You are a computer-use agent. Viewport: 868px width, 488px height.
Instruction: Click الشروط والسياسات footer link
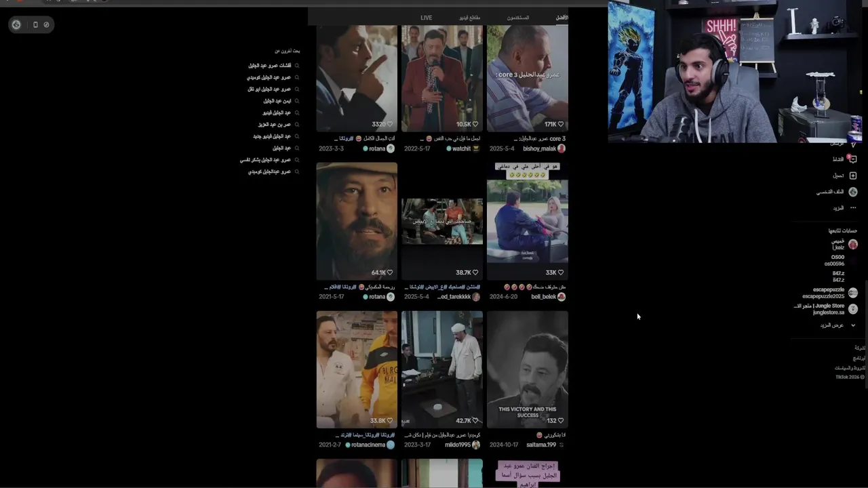click(850, 368)
